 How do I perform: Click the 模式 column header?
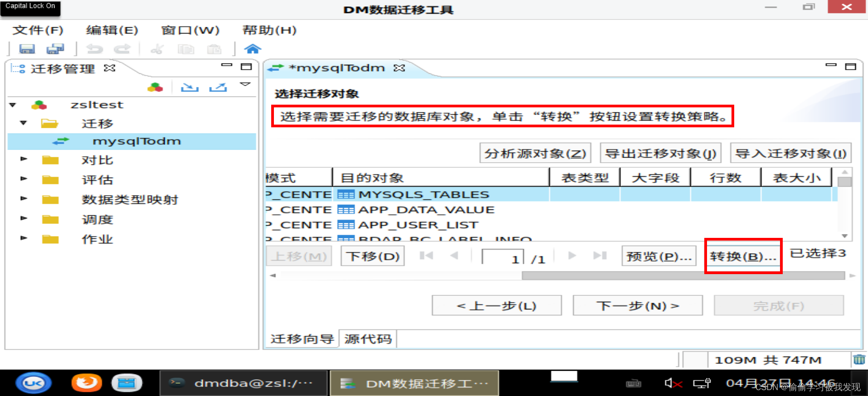coord(299,178)
